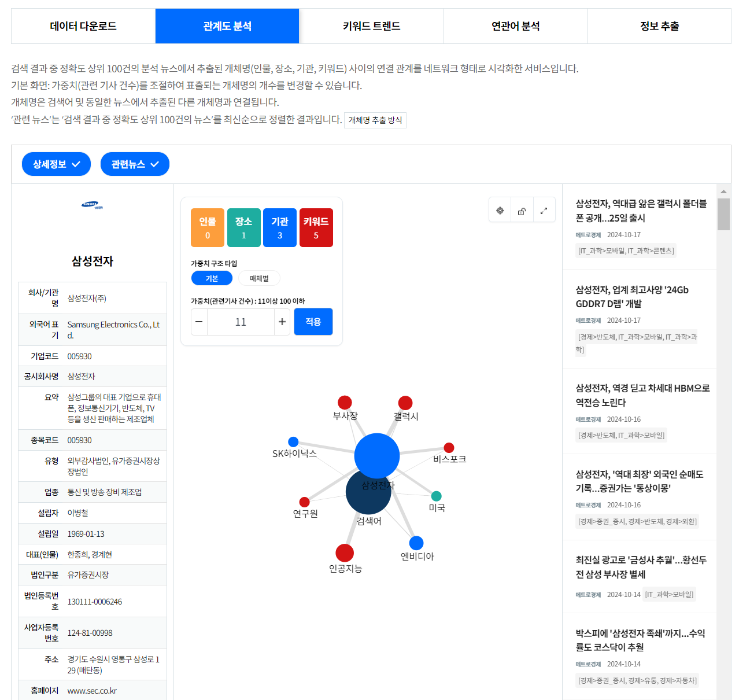This screenshot has height=700, width=739.
Task: Toggle the 상세정보 panel dropdown
Action: tap(57, 164)
